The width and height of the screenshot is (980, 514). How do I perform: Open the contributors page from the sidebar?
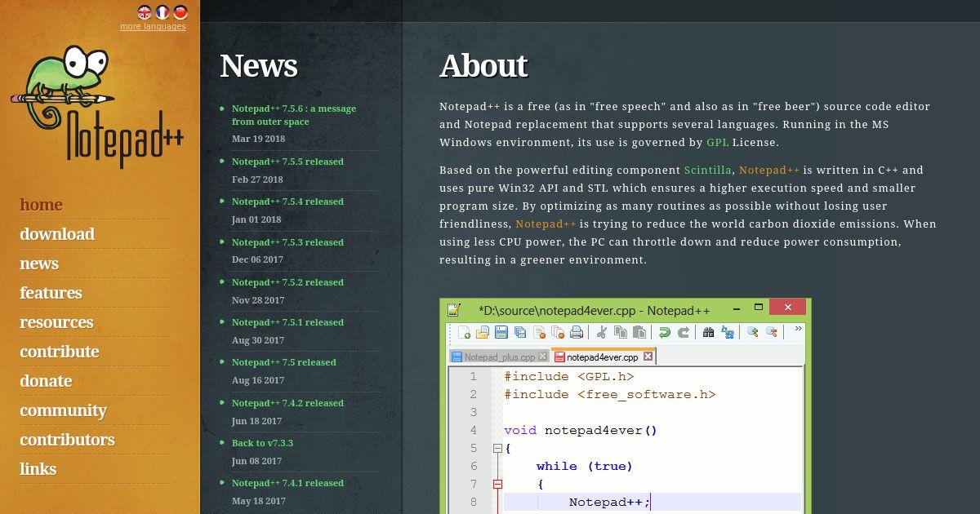(67, 440)
